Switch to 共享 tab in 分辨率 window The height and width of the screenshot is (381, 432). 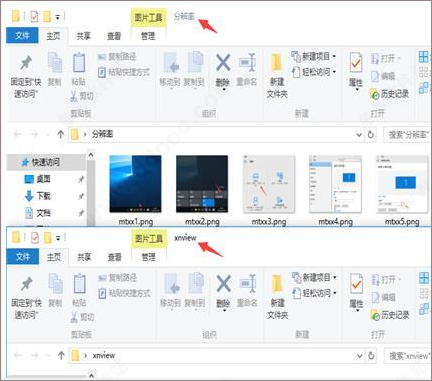(x=83, y=36)
